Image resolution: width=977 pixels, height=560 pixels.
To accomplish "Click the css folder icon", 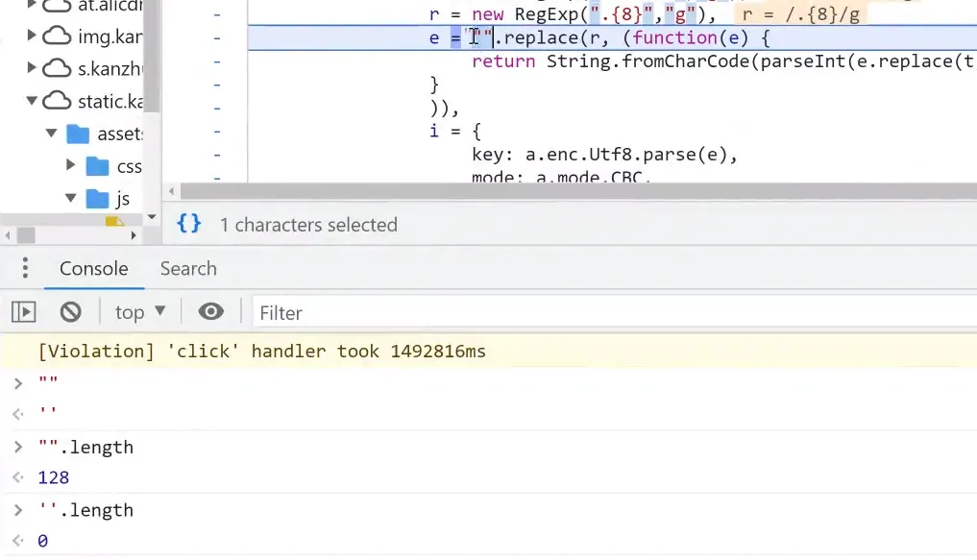I will click(97, 166).
